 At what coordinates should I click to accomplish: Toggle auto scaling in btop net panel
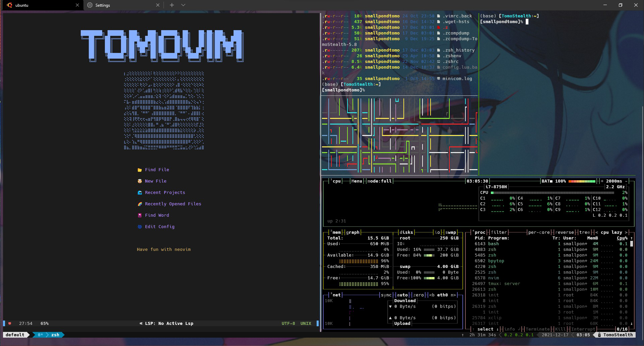coord(402,295)
